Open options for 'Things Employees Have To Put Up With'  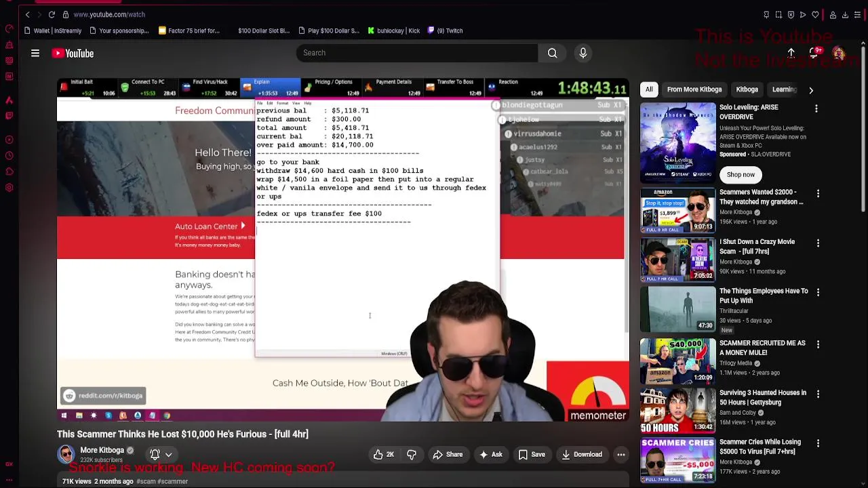pos(818,292)
